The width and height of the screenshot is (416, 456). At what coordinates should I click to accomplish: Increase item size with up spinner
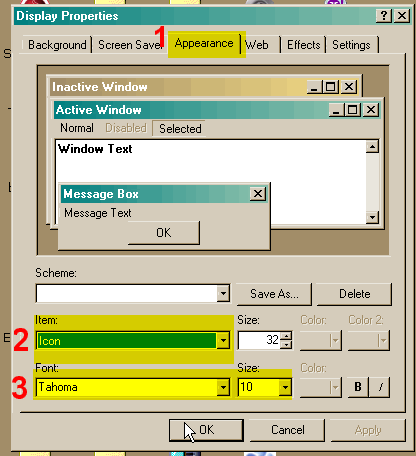point(286,336)
